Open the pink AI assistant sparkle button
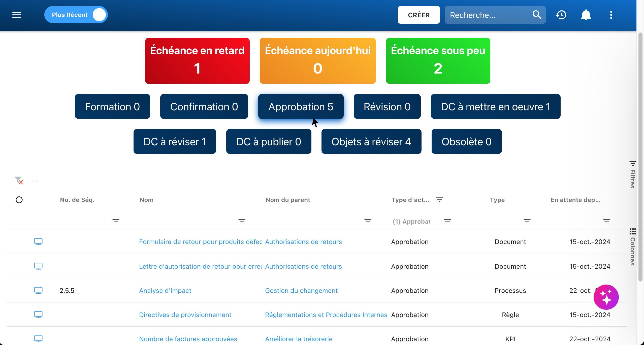The width and height of the screenshot is (644, 345). point(606,297)
